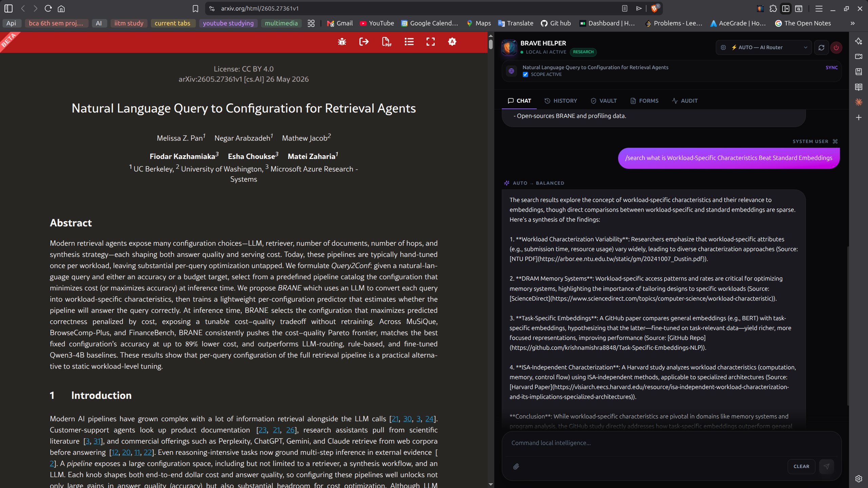
Task: Enable reader mode icon in address bar
Action: pos(625,8)
